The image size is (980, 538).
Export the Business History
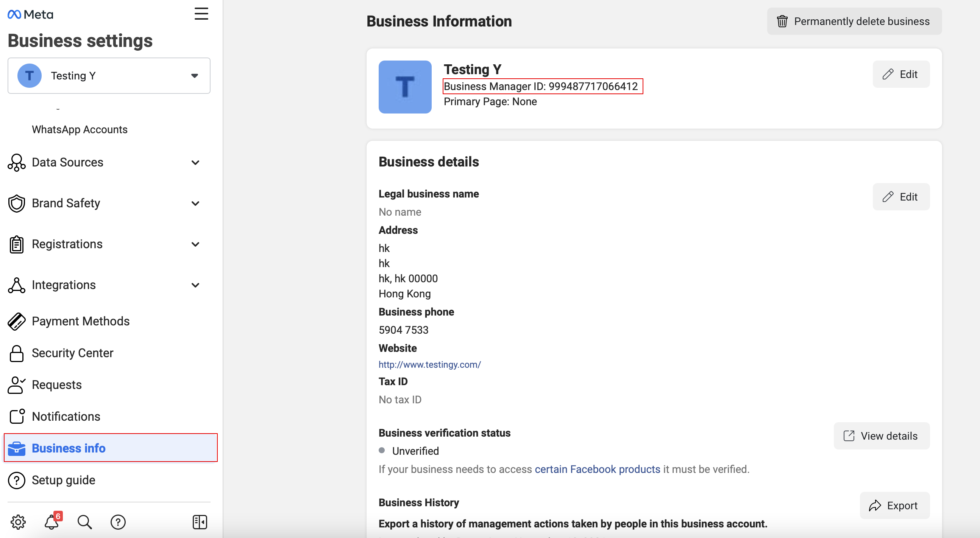pos(894,505)
